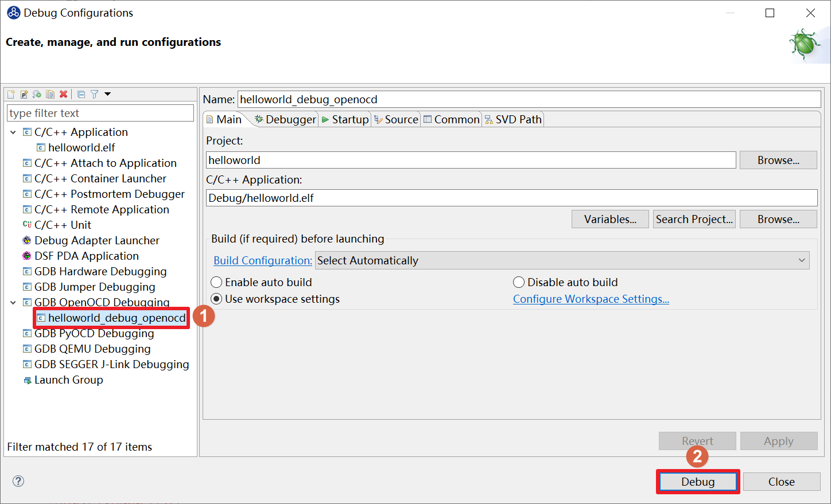The image size is (831, 504).
Task: Select Enable auto build option
Action: [217, 282]
